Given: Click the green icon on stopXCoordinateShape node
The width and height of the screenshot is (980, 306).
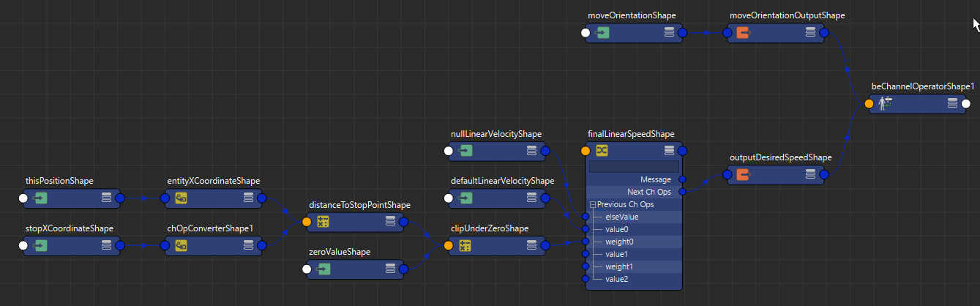Looking at the screenshot, I should (x=41, y=245).
